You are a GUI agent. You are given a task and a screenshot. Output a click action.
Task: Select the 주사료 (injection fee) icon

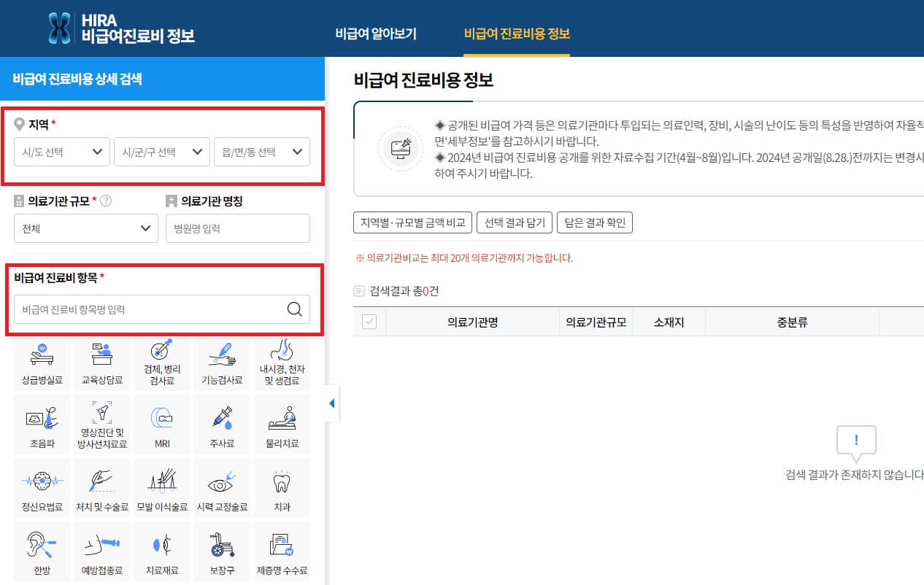click(221, 424)
